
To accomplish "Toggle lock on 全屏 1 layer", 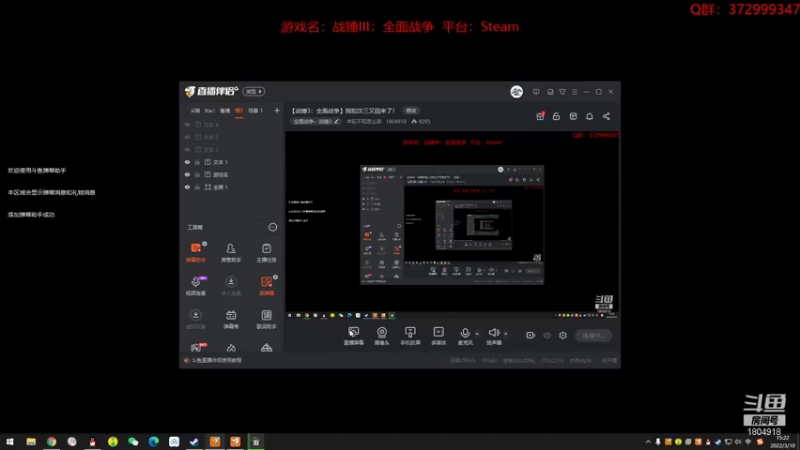I will click(x=197, y=187).
